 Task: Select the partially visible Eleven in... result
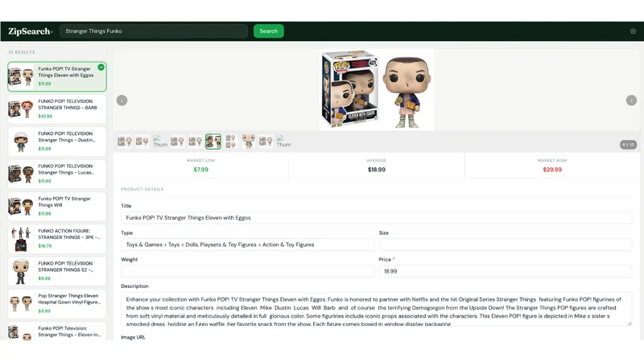(x=56, y=331)
